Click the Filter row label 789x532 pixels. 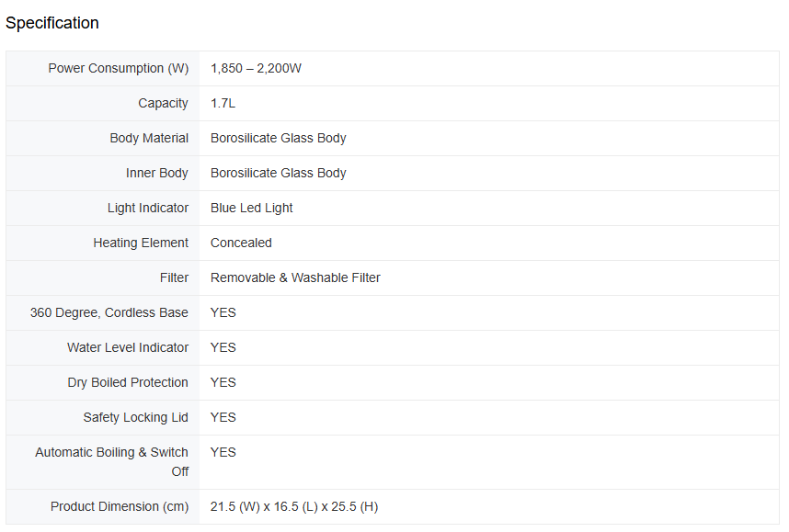[174, 277]
